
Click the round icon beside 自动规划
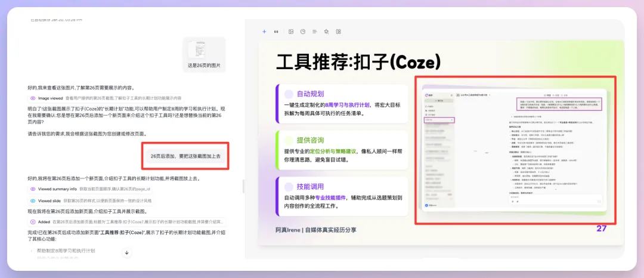pos(289,93)
